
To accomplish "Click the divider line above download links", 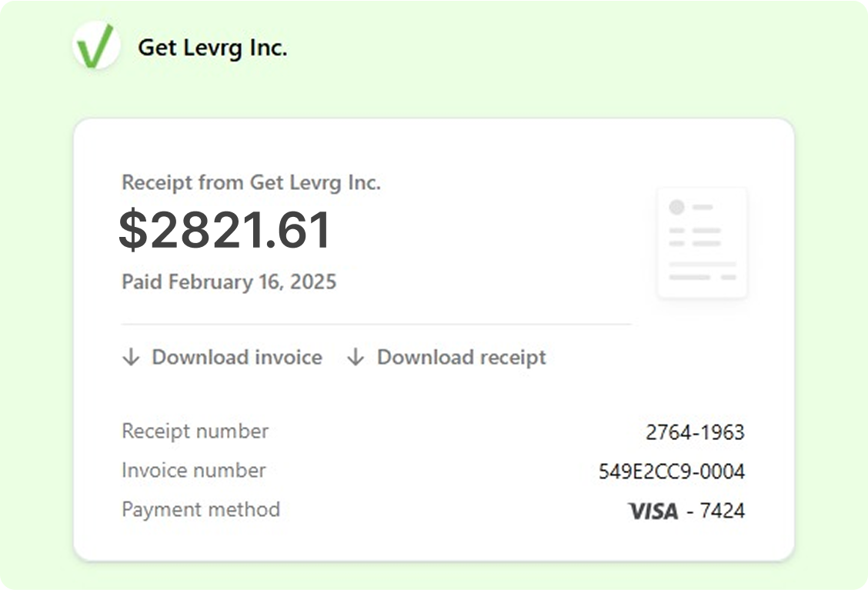I will click(375, 321).
